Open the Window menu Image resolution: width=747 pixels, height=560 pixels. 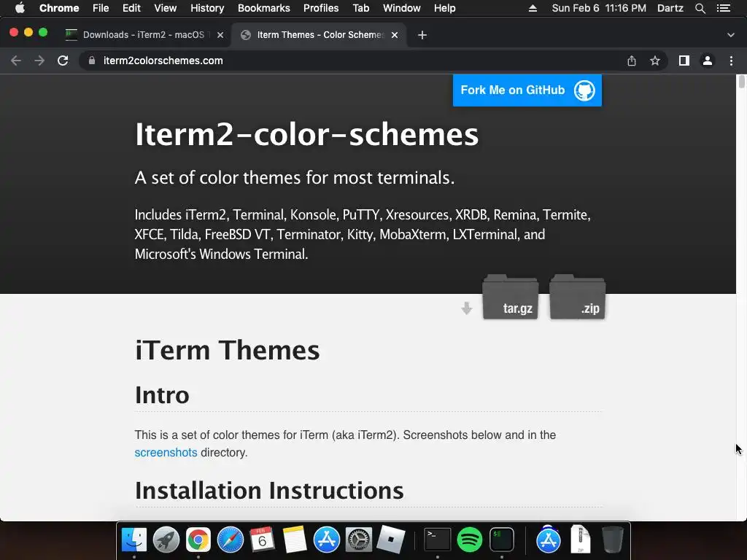click(x=402, y=8)
